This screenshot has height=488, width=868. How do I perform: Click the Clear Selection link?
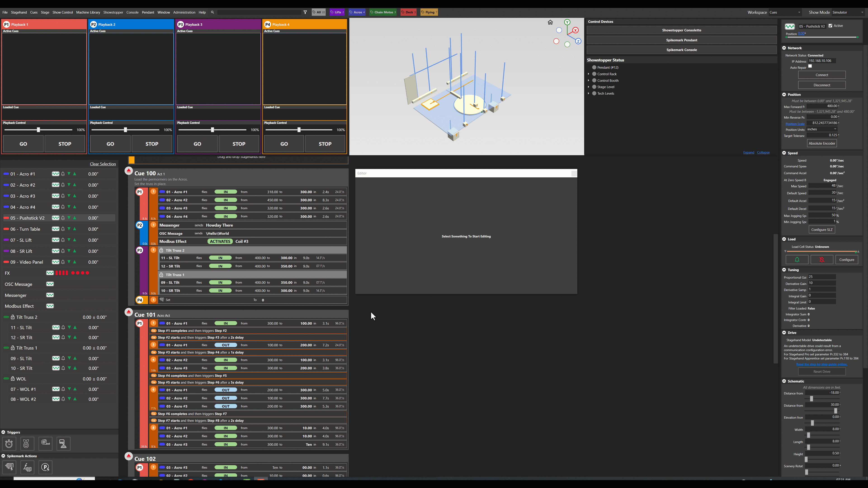tap(103, 164)
